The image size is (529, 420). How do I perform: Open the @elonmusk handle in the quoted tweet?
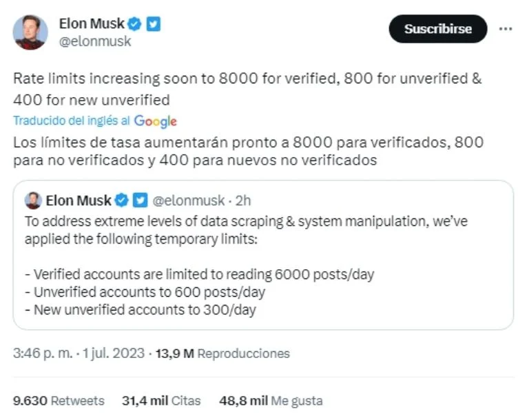coord(188,201)
